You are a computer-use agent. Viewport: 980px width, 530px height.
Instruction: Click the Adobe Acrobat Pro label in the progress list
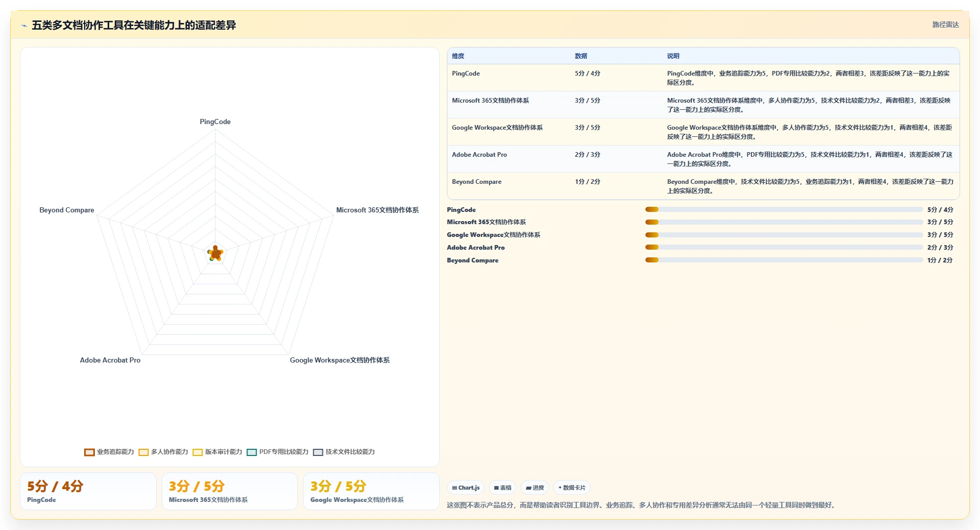pyautogui.click(x=475, y=248)
